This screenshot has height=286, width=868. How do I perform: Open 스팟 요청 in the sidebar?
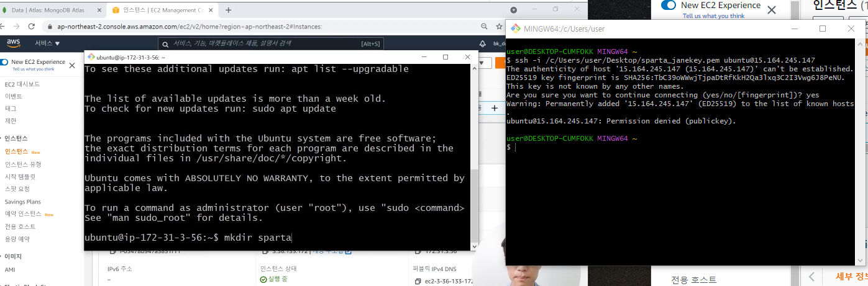[x=17, y=189]
